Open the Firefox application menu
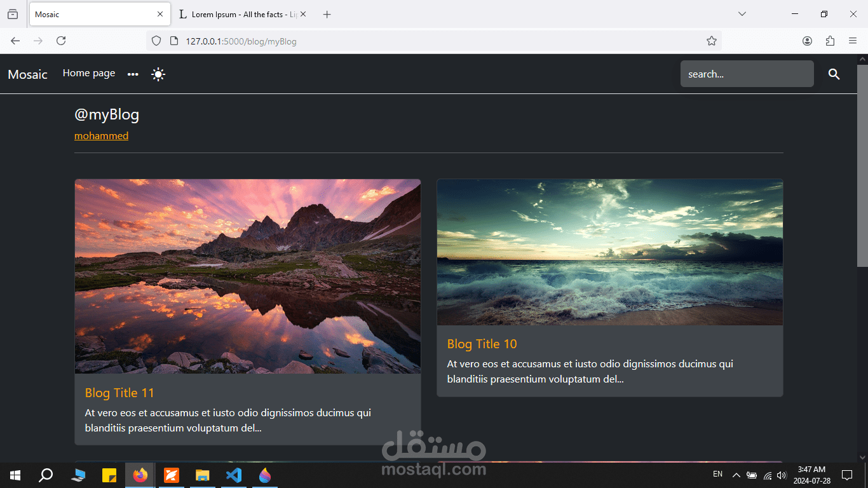This screenshot has height=488, width=868. [853, 41]
